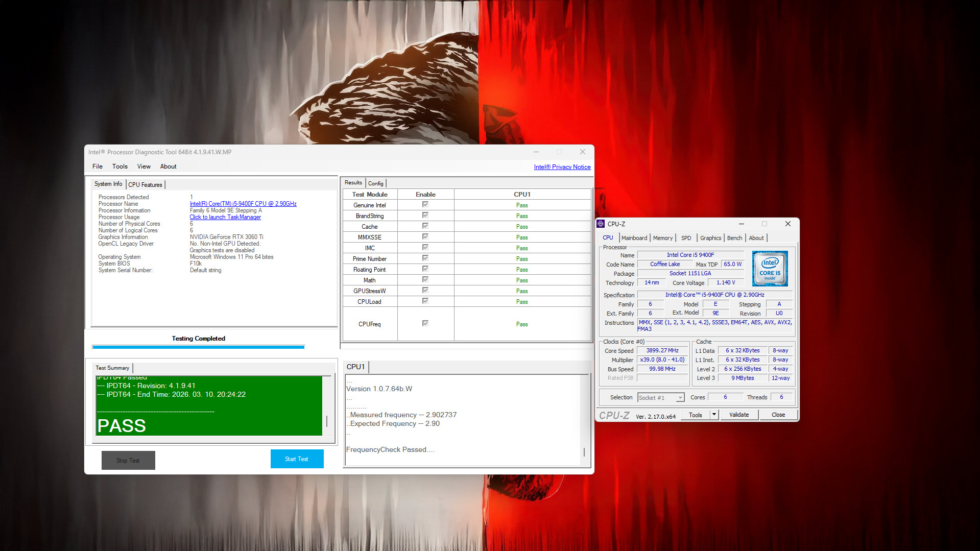Close the CPU-Z window
This screenshot has height=551, width=980.
788,224
